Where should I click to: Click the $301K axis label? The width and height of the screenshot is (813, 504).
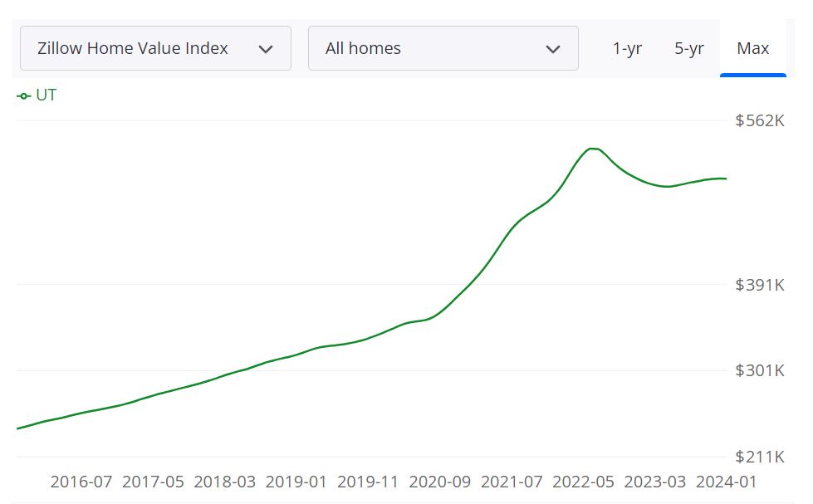[x=760, y=370]
